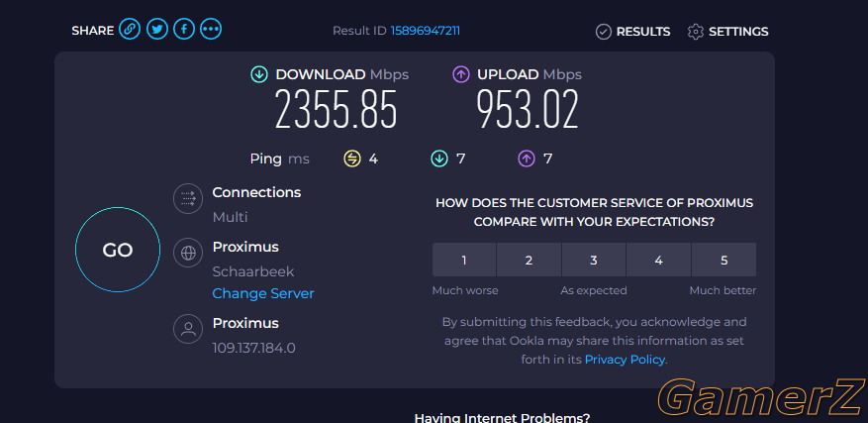Click the IP address 109.137.184.0
This screenshot has height=423, width=868.
[254, 348]
